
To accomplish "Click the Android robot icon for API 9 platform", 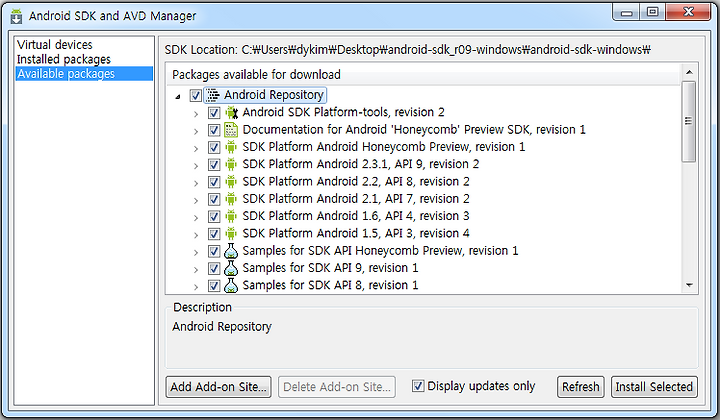I will coord(231,164).
